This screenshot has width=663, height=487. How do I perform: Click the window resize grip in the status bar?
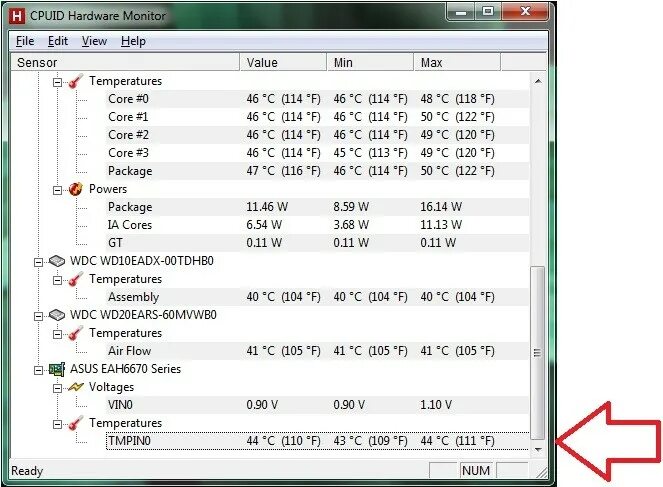pyautogui.click(x=541, y=473)
